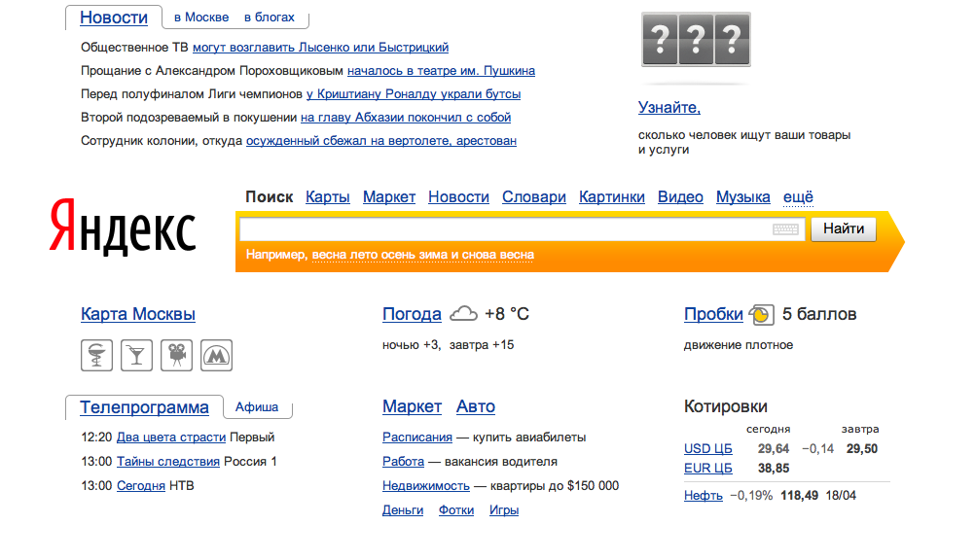Open Маркет in the services bar above search
This screenshot has height=560, width=975.
pyautogui.click(x=389, y=197)
